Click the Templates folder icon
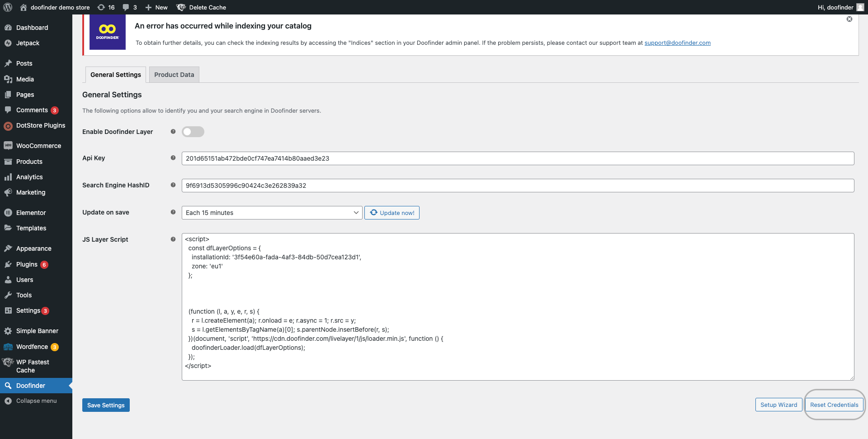Screen dimensions: 868x439 click(8, 228)
